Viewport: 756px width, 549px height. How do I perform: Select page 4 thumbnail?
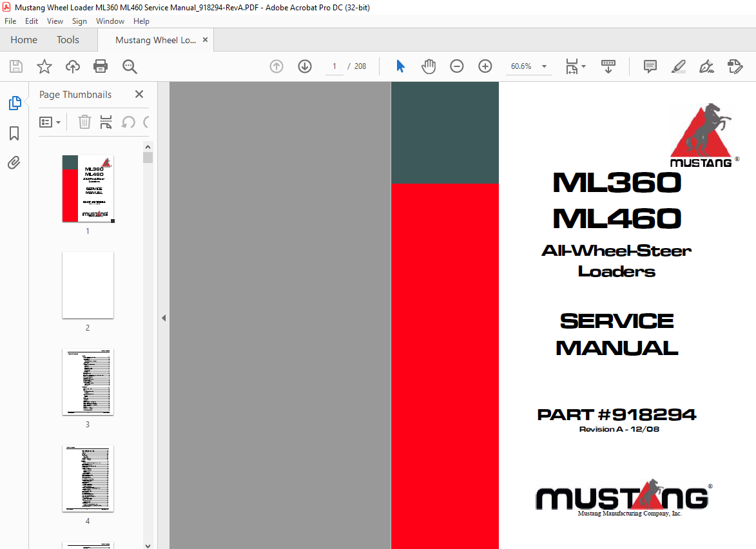88,478
